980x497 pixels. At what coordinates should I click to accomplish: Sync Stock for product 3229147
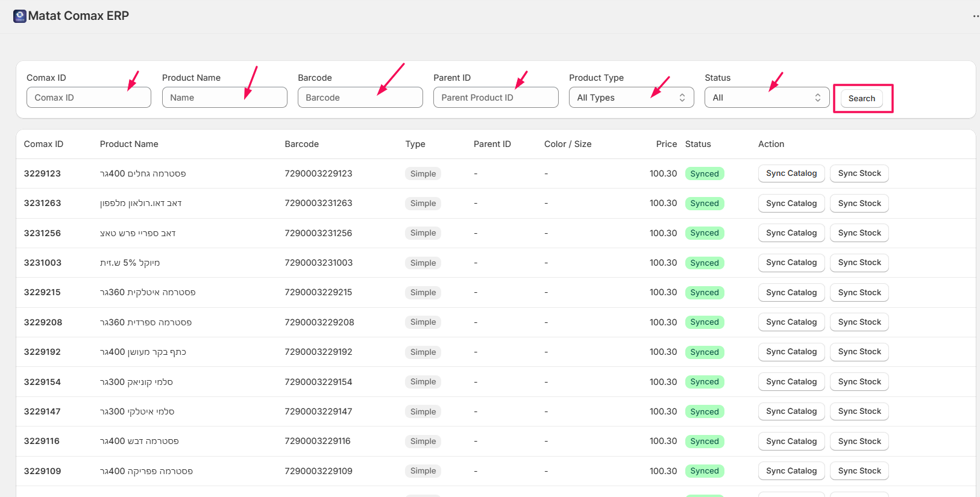(x=859, y=411)
